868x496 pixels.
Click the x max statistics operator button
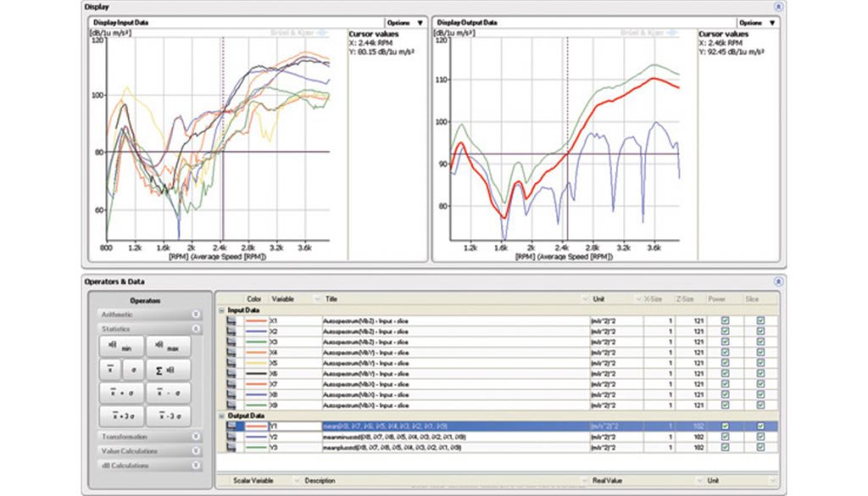[x=168, y=347]
